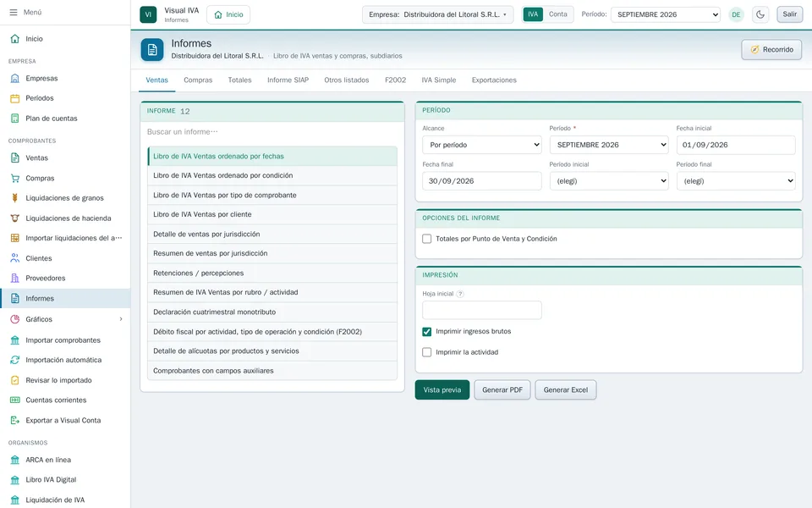Open the Alcance dropdown
The width and height of the screenshot is (812, 508).
point(482,145)
